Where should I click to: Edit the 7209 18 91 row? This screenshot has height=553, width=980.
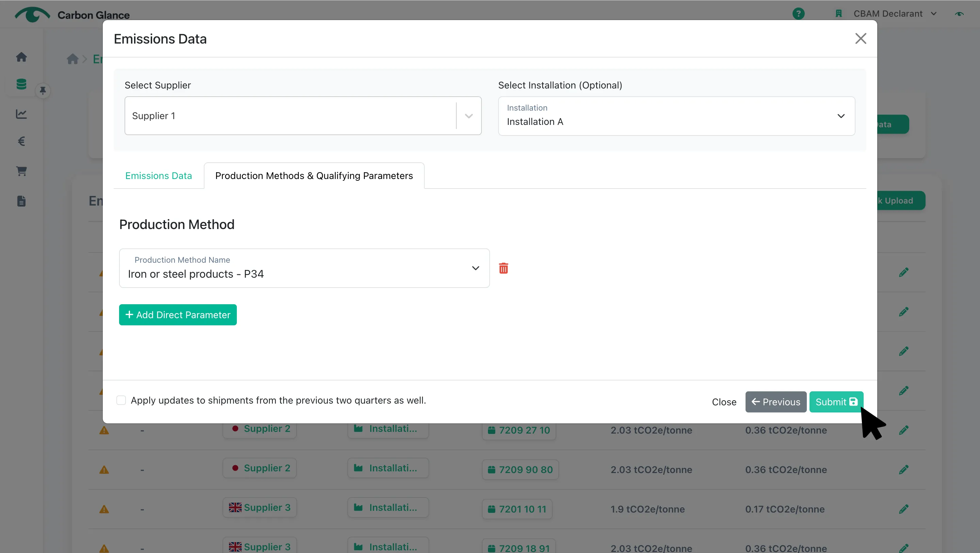(x=904, y=549)
